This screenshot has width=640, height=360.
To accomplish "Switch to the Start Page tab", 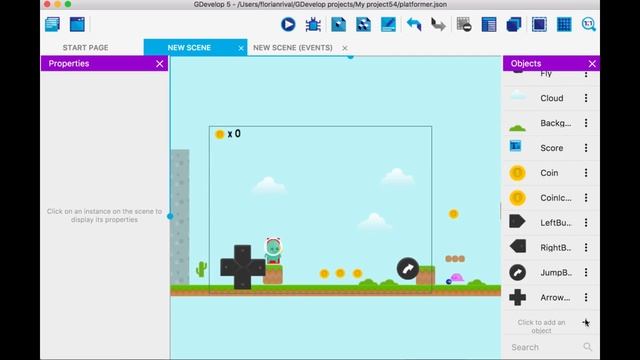I will [x=85, y=48].
